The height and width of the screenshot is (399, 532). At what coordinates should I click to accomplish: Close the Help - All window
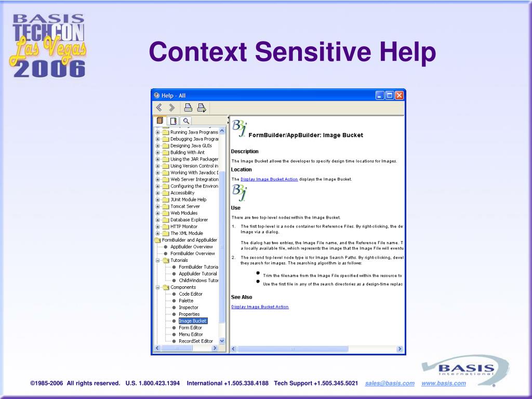[400, 96]
